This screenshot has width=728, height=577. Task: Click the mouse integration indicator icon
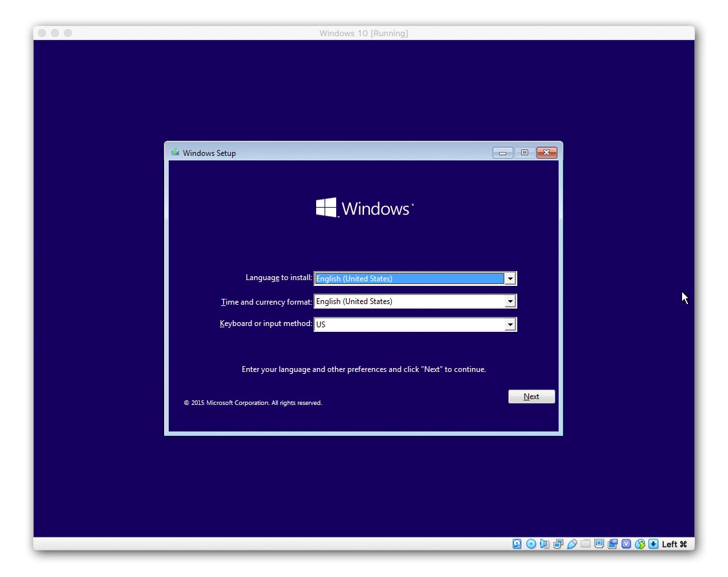(639, 544)
